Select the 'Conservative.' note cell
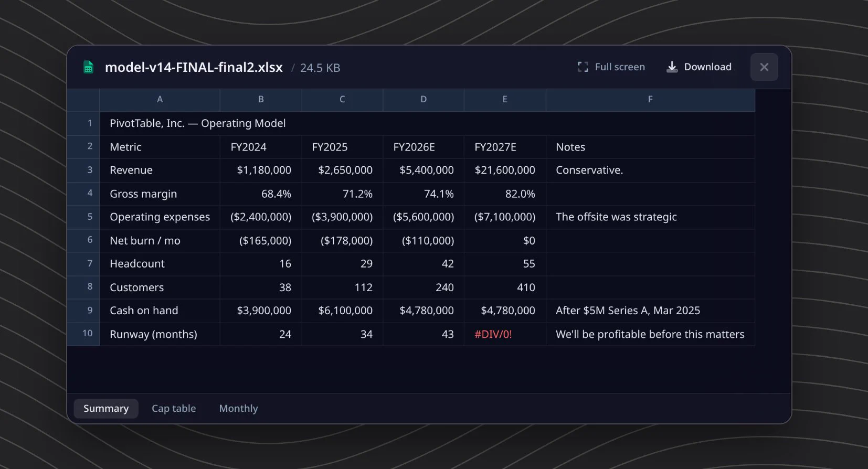868x469 pixels. click(650, 170)
